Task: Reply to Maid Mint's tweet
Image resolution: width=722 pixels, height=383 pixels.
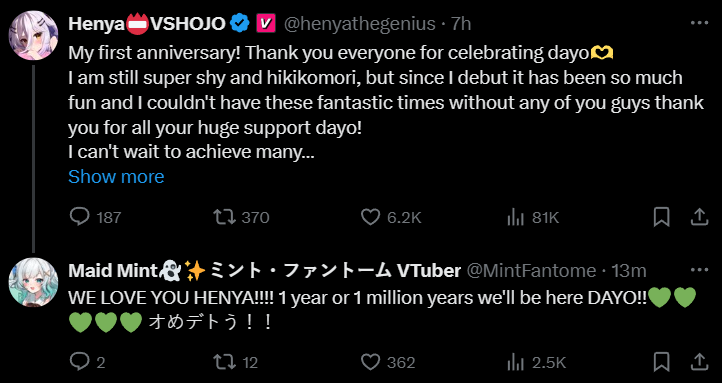Action: click(x=79, y=362)
